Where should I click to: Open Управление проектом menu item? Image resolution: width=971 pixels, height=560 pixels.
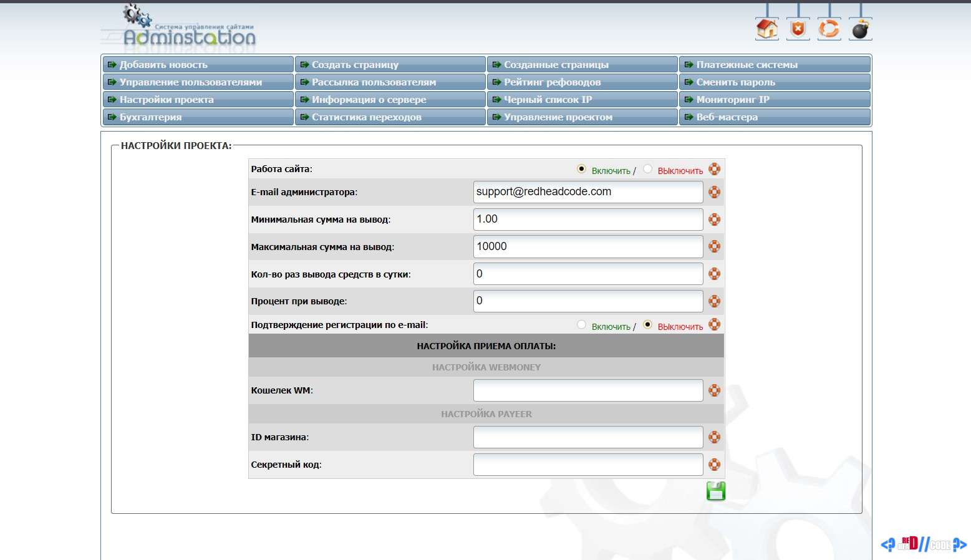[582, 117]
